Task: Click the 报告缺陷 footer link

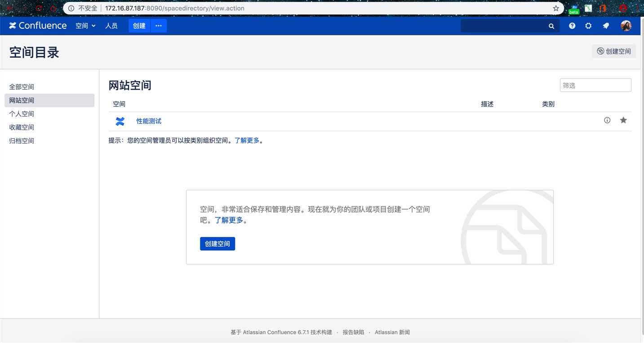Action: click(353, 332)
